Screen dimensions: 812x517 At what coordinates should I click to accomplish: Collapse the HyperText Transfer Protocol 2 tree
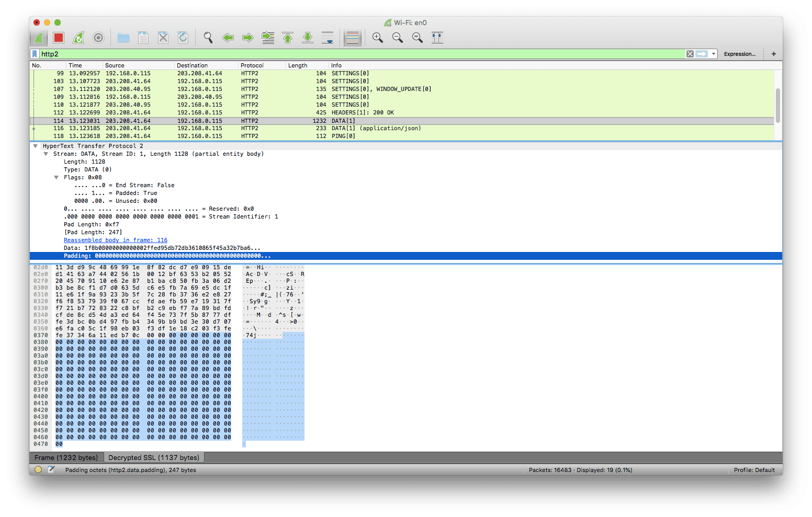coord(35,146)
